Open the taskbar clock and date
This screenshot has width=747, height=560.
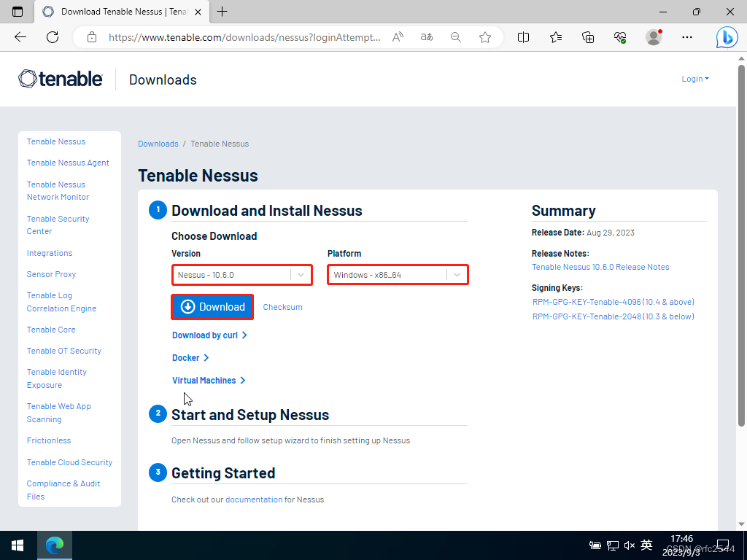click(682, 545)
